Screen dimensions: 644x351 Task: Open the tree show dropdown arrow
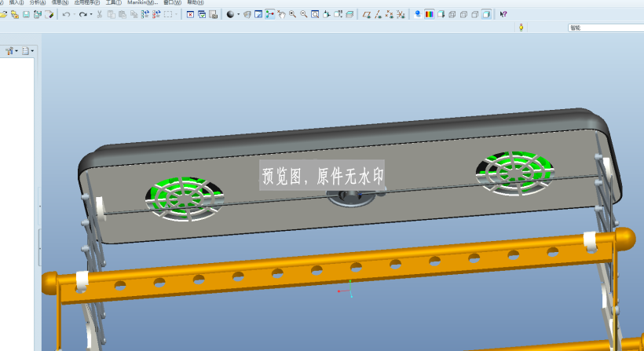[x=32, y=51]
